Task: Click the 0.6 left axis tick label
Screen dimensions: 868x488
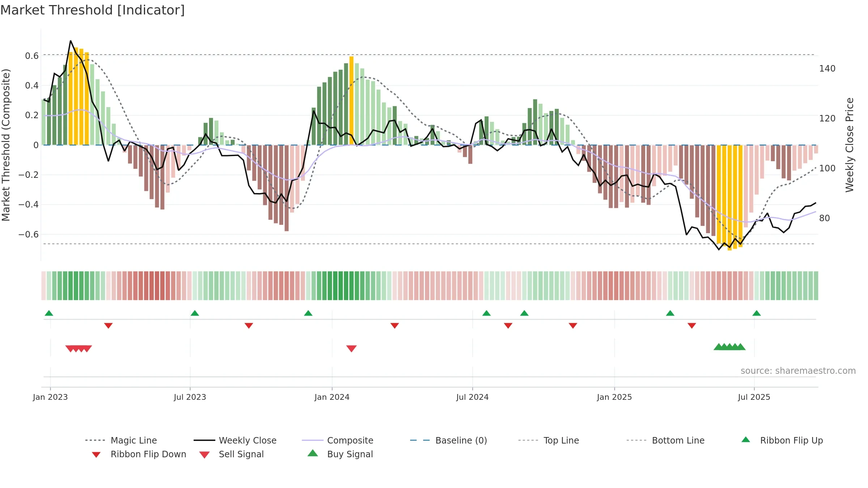Action: pyautogui.click(x=32, y=56)
